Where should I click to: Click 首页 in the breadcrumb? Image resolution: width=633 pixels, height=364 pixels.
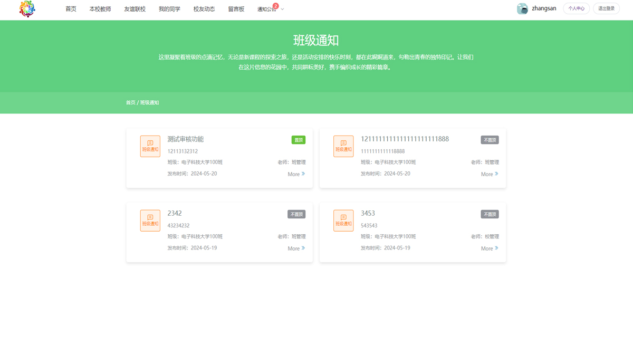(x=130, y=103)
